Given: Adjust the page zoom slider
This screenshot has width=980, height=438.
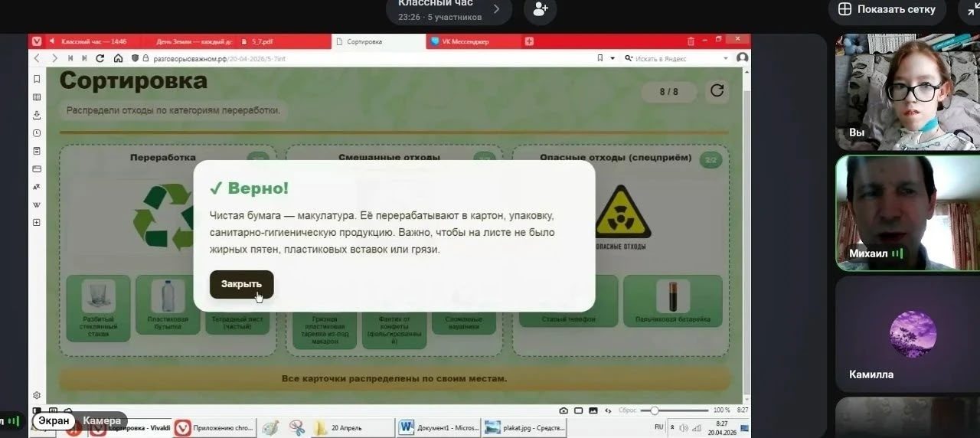Looking at the screenshot, I should [655, 410].
